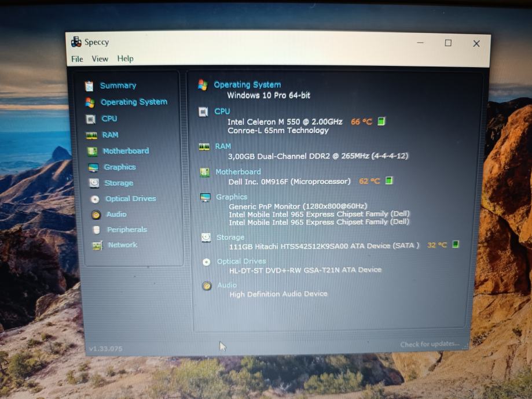Click the 66 °C CPU temperature value
532x399 pixels.
point(362,121)
